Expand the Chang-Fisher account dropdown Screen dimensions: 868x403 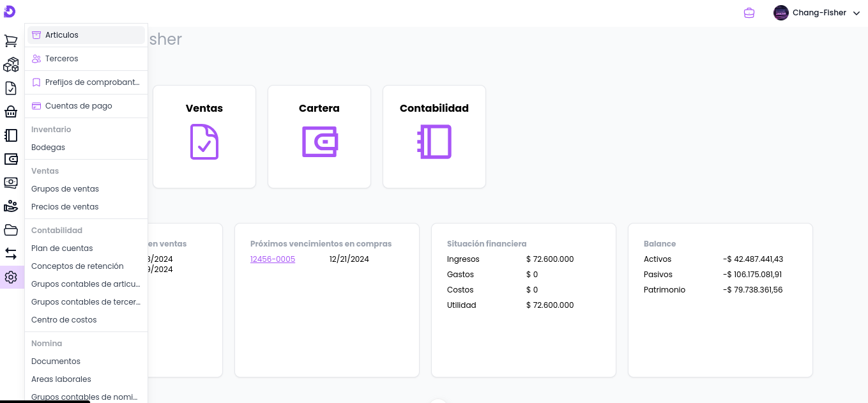coord(817,13)
